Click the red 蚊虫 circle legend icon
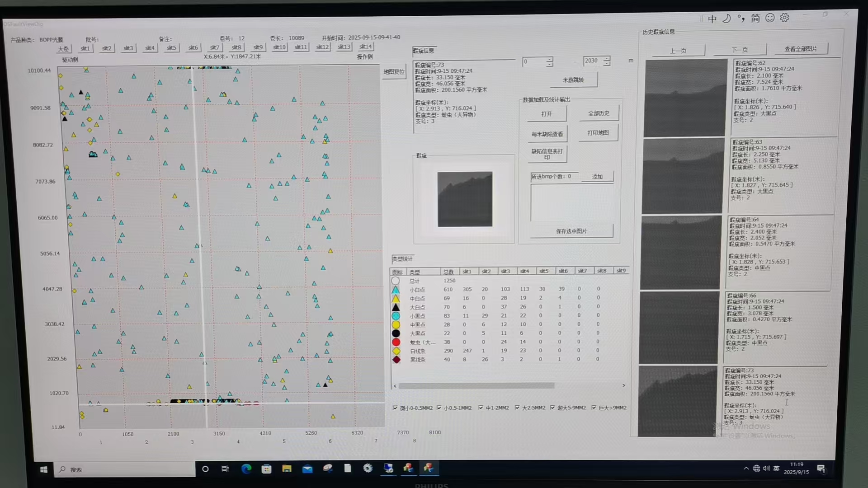The width and height of the screenshot is (868, 488). 396,342
